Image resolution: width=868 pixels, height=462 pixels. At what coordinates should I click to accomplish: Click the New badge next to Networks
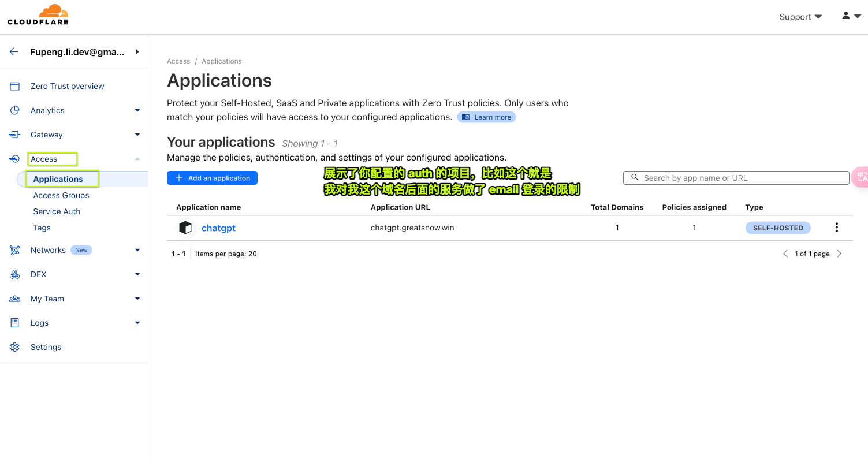tap(81, 250)
